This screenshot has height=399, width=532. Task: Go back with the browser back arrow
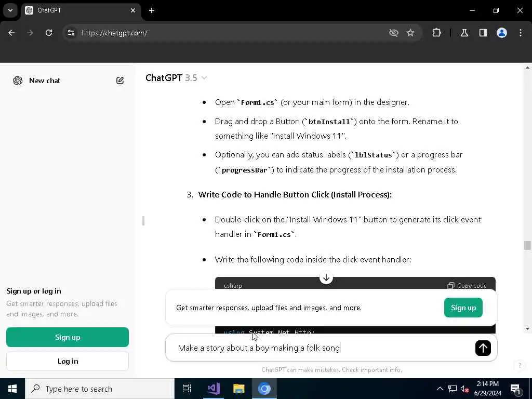11,33
